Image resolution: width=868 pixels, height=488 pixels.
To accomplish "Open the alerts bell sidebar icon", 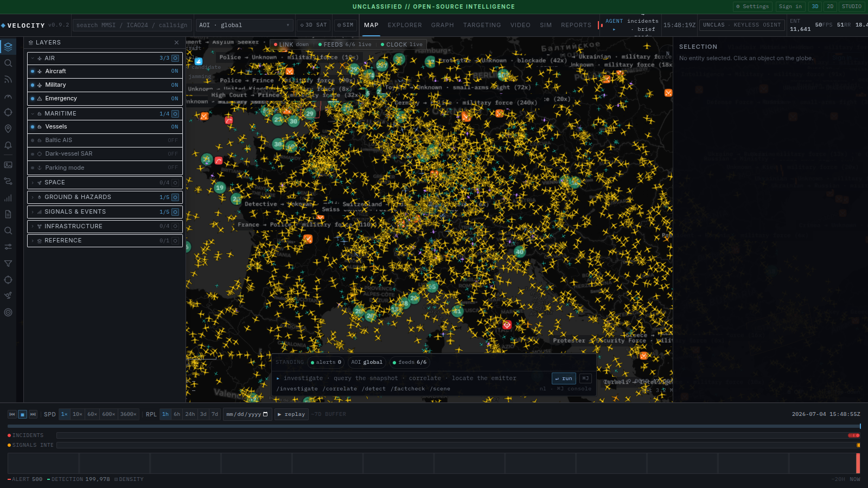I will [8, 145].
